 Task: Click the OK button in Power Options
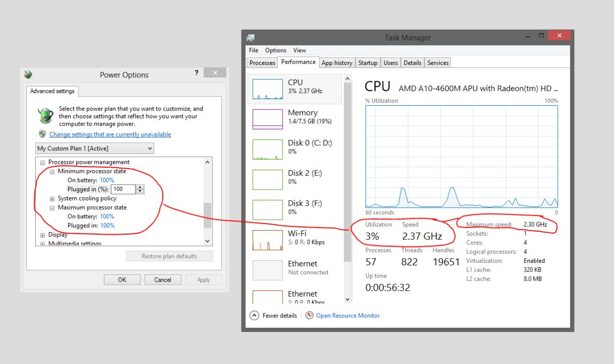122,280
